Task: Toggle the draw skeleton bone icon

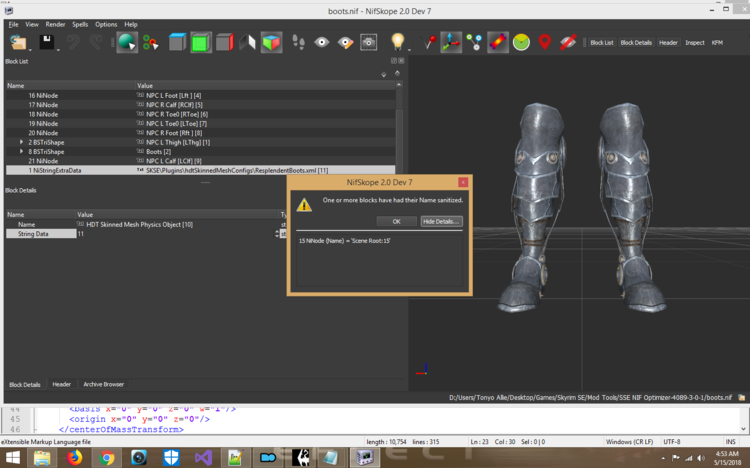Action: pyautogui.click(x=498, y=43)
